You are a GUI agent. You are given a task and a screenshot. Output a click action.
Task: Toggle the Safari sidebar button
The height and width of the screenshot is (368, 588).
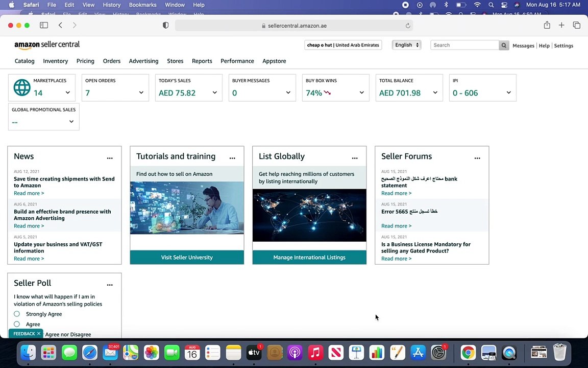click(44, 25)
